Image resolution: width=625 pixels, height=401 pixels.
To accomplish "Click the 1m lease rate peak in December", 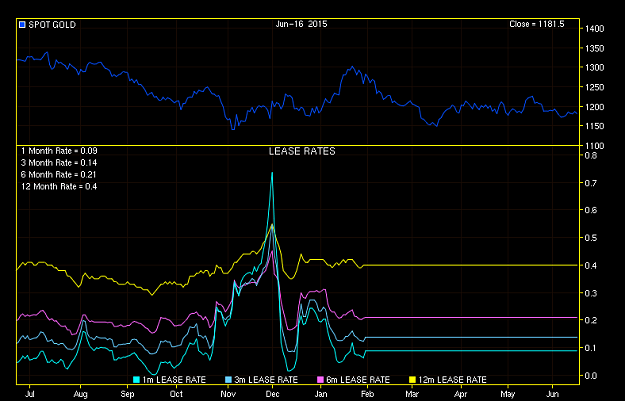I will [x=272, y=173].
